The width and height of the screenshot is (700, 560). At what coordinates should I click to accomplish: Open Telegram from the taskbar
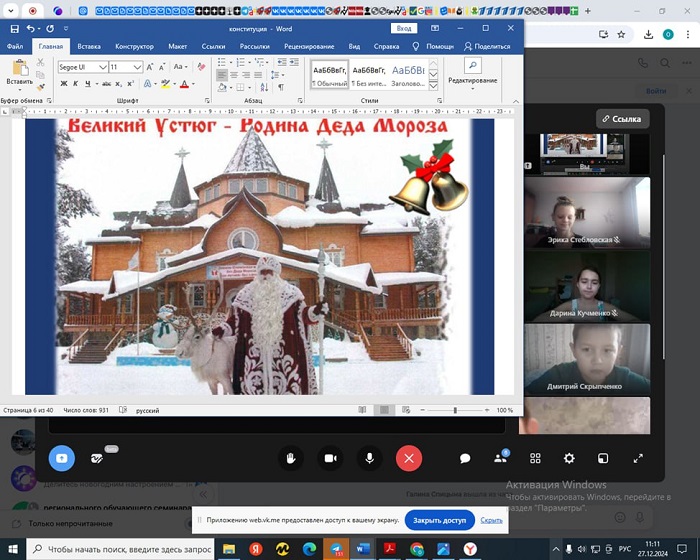[x=336, y=549]
